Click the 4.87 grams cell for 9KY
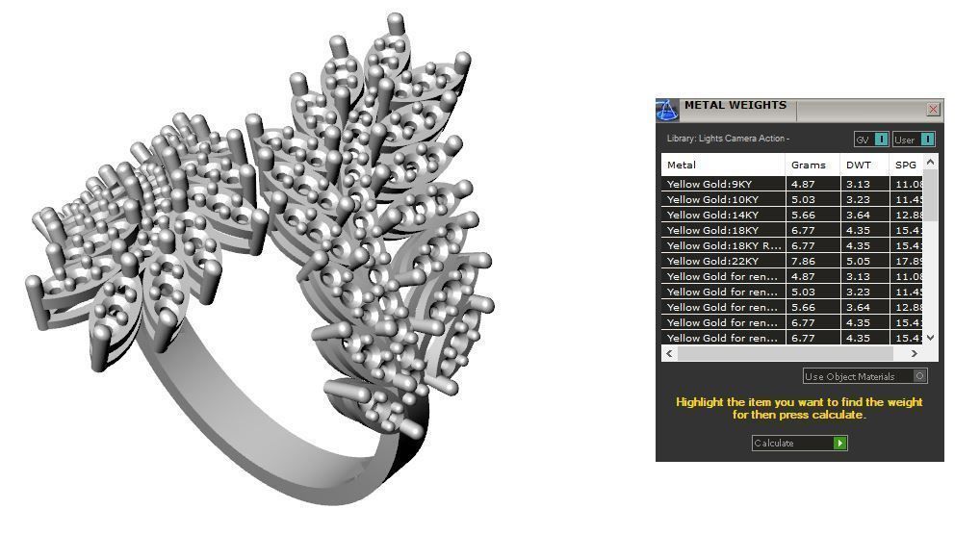Image resolution: width=980 pixels, height=534 pixels. click(812, 184)
